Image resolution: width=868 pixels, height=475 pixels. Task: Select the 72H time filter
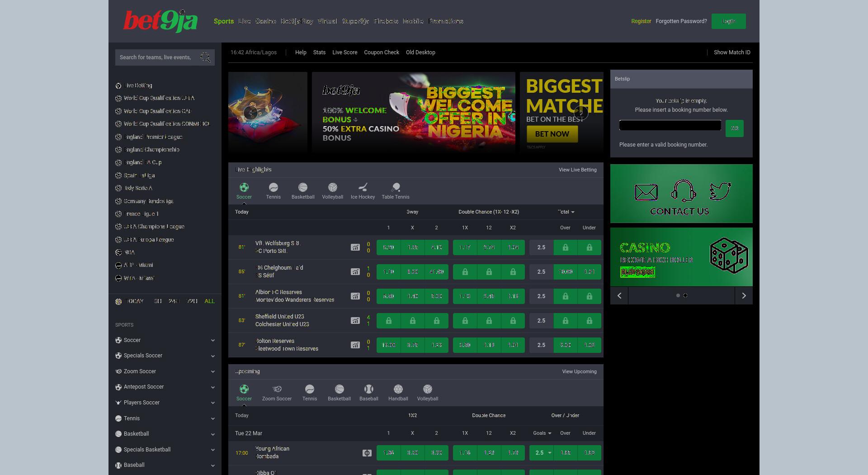pyautogui.click(x=192, y=301)
